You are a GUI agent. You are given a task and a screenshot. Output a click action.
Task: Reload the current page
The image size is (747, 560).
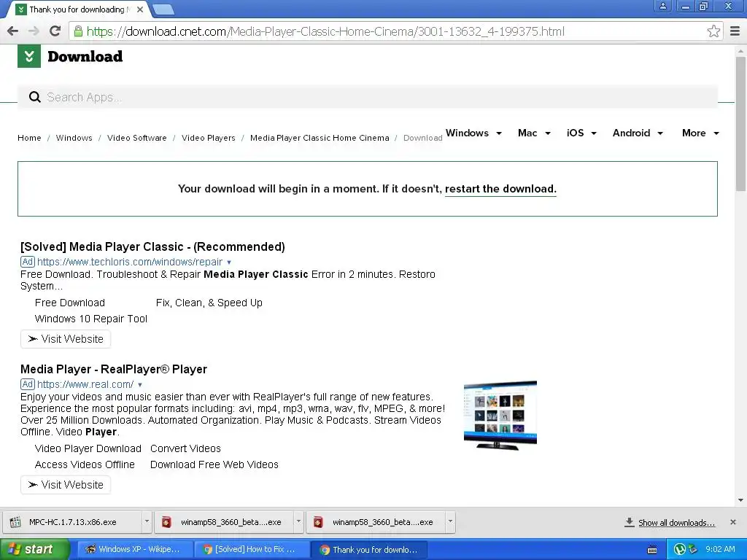55,31
